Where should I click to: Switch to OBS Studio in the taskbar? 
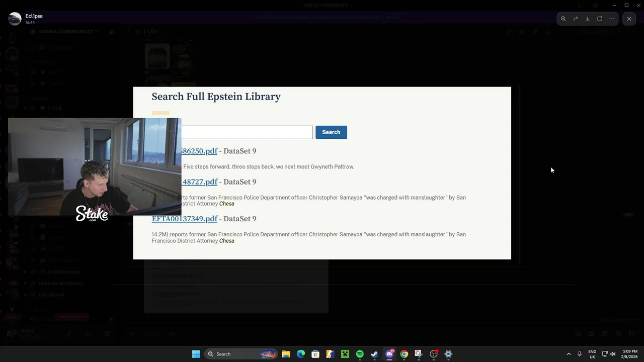[x=434, y=354]
